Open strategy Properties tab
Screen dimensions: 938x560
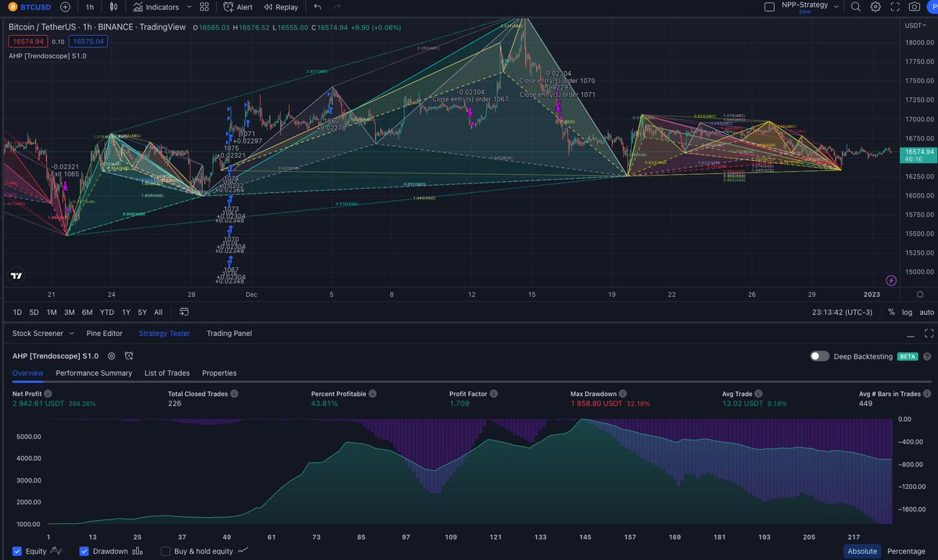220,373
